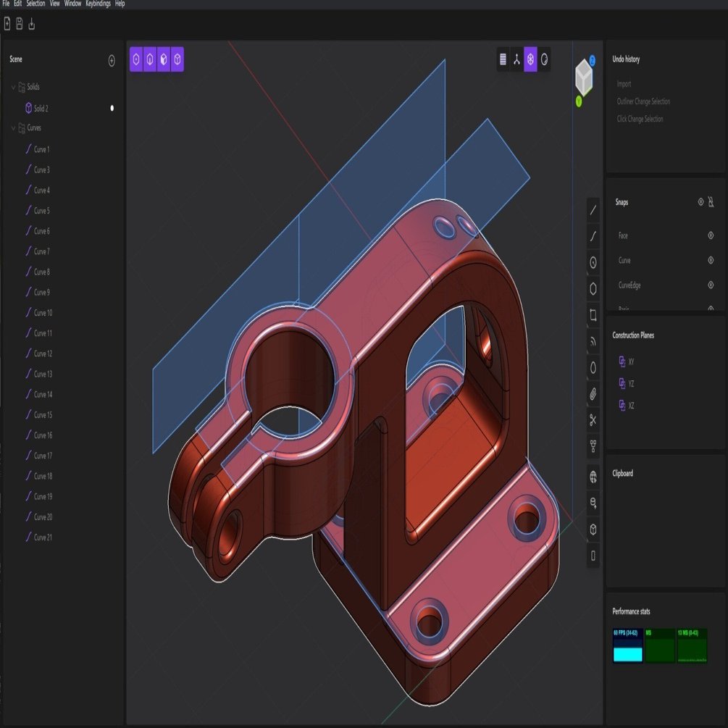Select the bottom slab tool in toolbar

point(593,556)
